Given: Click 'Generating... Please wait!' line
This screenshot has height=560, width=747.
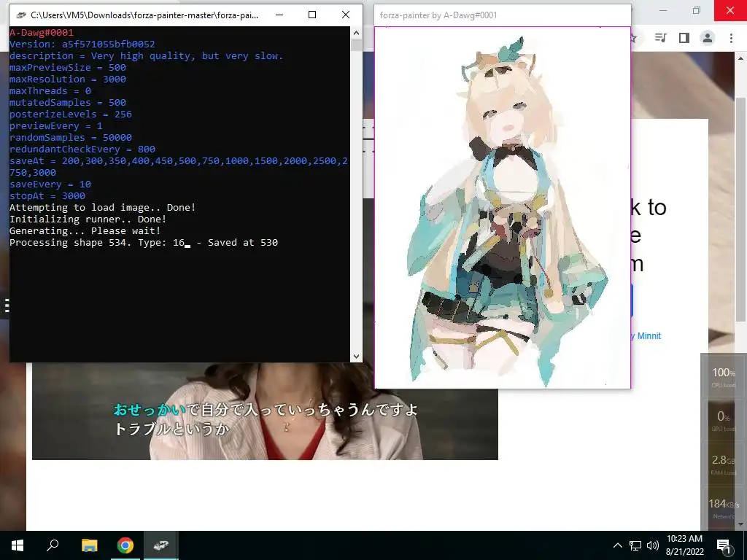Looking at the screenshot, I should (85, 231).
